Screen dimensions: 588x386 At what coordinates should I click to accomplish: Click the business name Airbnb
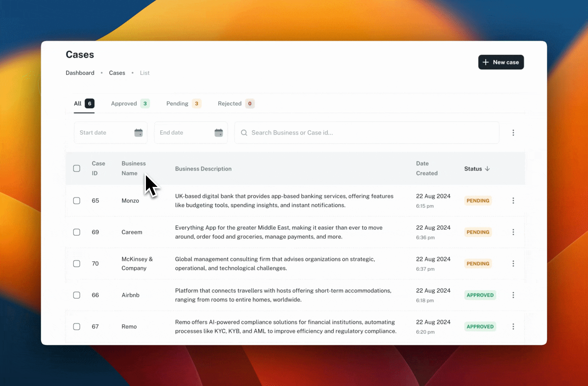click(x=130, y=295)
